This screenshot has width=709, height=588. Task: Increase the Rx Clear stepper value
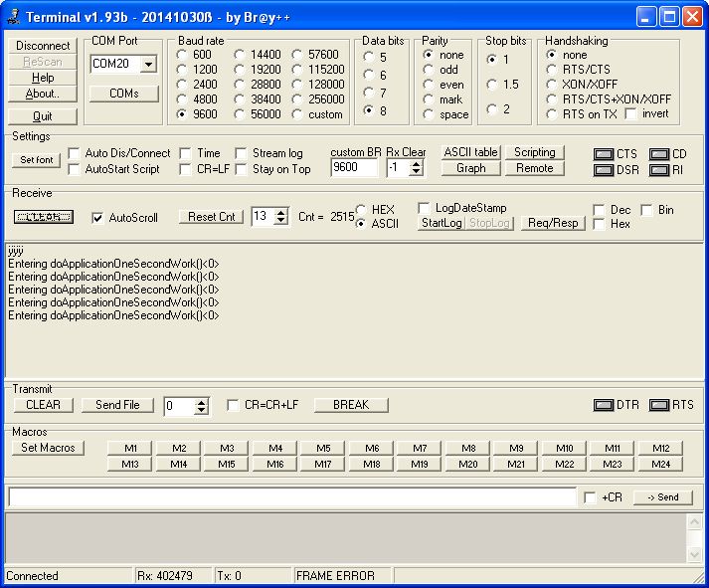tap(416, 163)
